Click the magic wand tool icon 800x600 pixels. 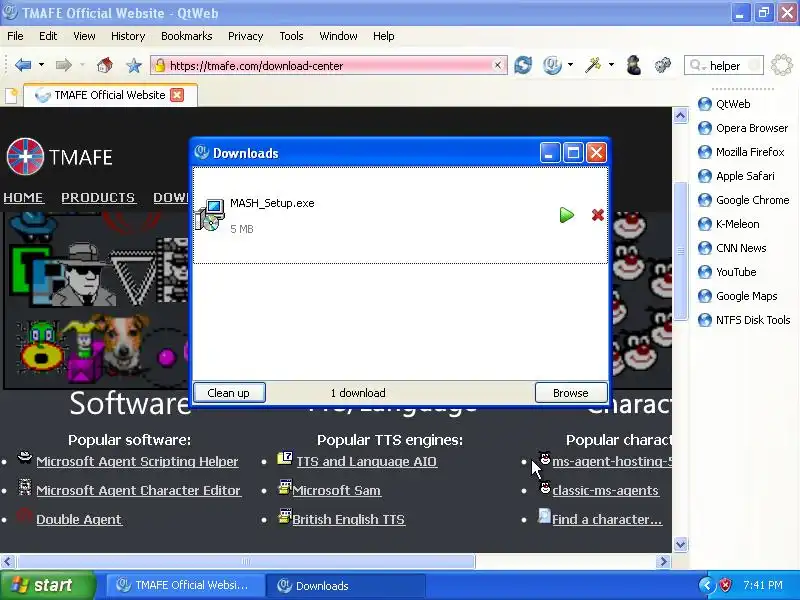(x=593, y=65)
